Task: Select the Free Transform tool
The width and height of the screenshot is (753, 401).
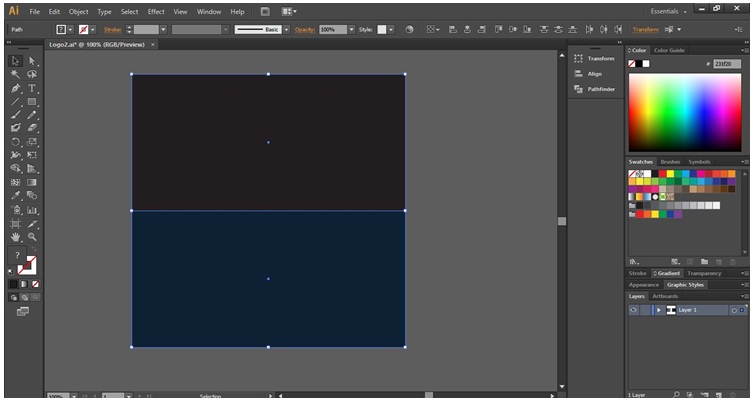Action: click(32, 155)
